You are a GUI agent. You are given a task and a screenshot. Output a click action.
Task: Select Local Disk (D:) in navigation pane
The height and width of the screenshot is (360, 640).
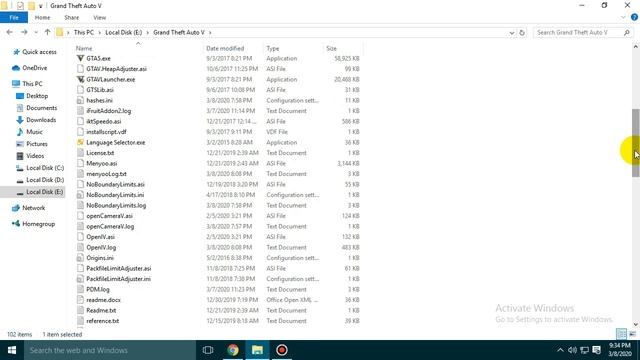coord(45,180)
